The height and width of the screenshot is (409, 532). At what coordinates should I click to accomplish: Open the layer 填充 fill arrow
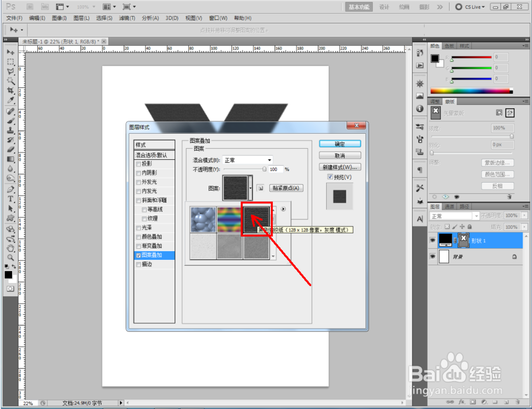[525, 226]
